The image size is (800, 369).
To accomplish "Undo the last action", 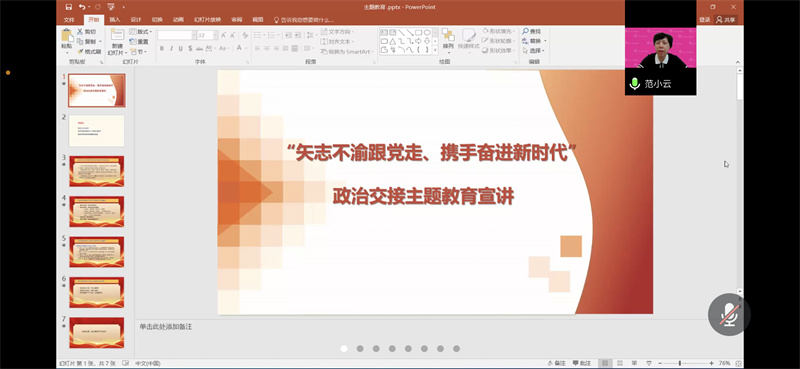I will click(82, 7).
